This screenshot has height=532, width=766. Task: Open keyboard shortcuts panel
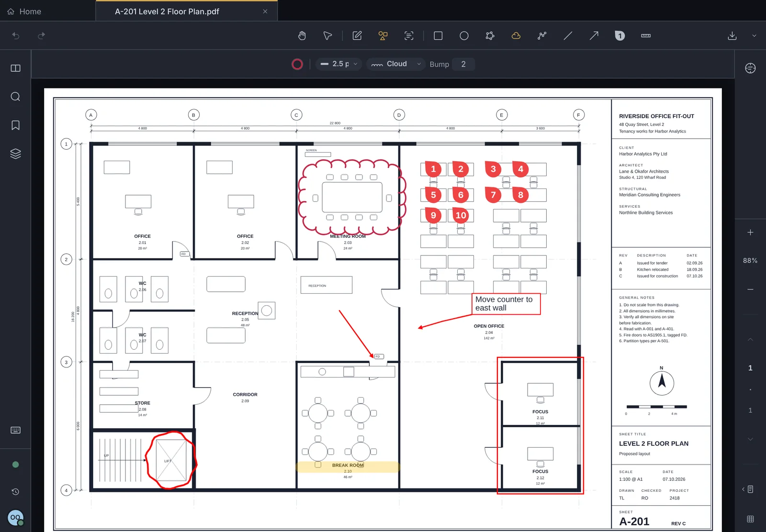pos(15,430)
